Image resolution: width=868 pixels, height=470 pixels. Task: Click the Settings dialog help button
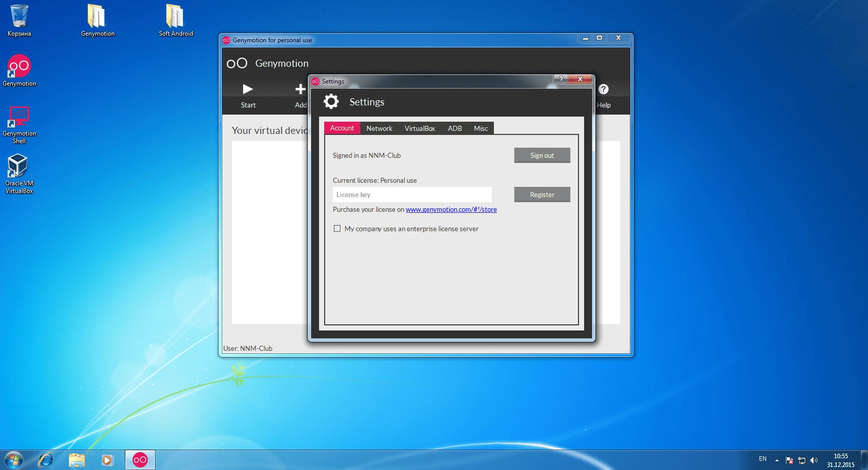[x=561, y=79]
